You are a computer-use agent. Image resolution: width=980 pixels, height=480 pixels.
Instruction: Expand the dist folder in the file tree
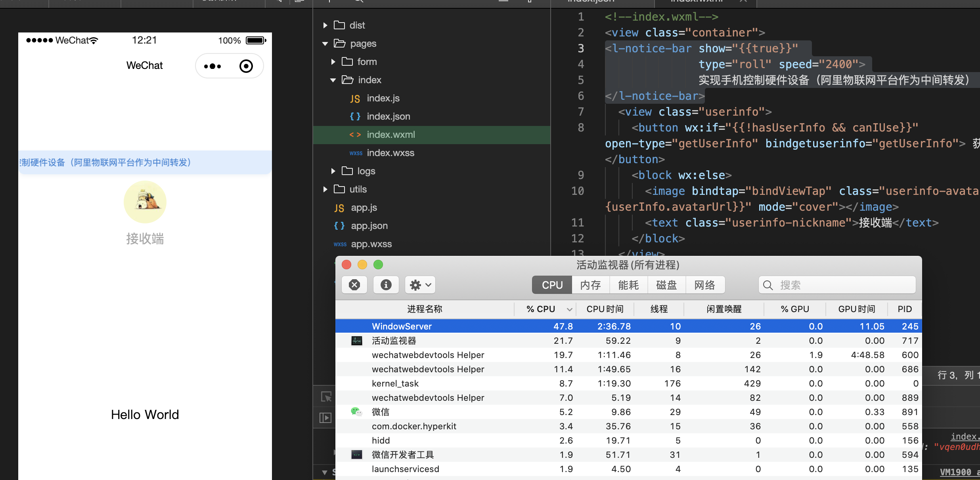point(325,25)
